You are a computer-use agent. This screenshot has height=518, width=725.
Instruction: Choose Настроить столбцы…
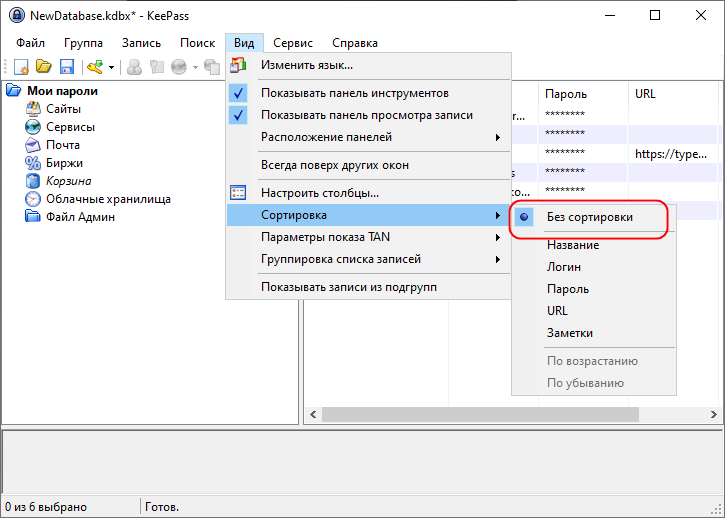369,193
